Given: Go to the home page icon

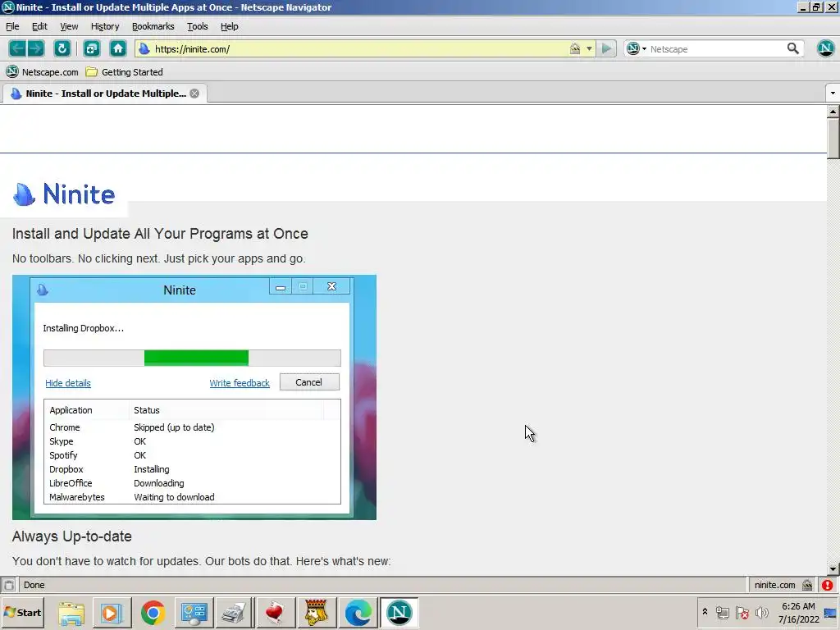Looking at the screenshot, I should click(118, 48).
